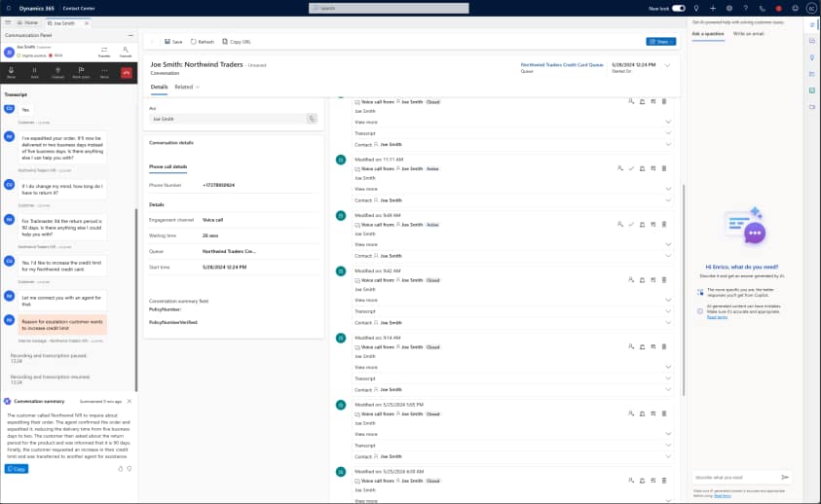Minimize the Communication Panel

tap(131, 34)
